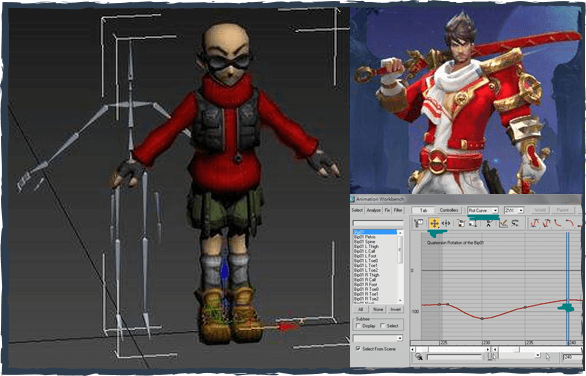Open the dropdown right of Rot Curve
The height and width of the screenshot is (376, 586).
coord(514,210)
